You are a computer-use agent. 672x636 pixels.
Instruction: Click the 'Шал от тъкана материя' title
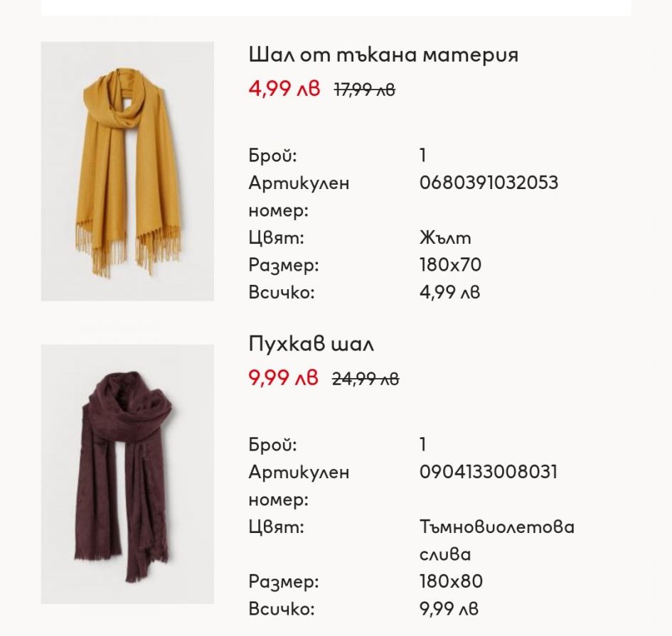383,55
